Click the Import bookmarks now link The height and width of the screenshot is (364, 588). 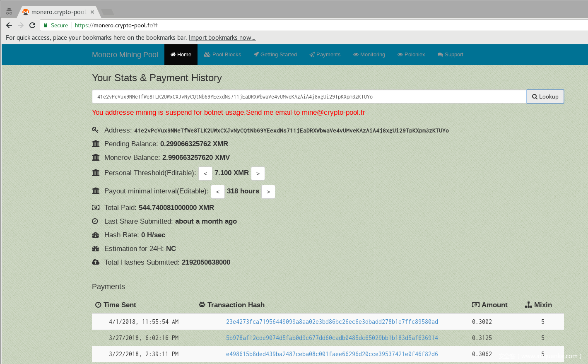(222, 38)
